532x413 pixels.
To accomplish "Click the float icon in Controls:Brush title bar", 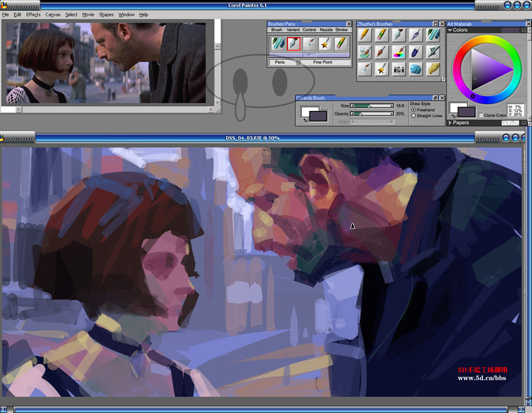I will [435, 98].
